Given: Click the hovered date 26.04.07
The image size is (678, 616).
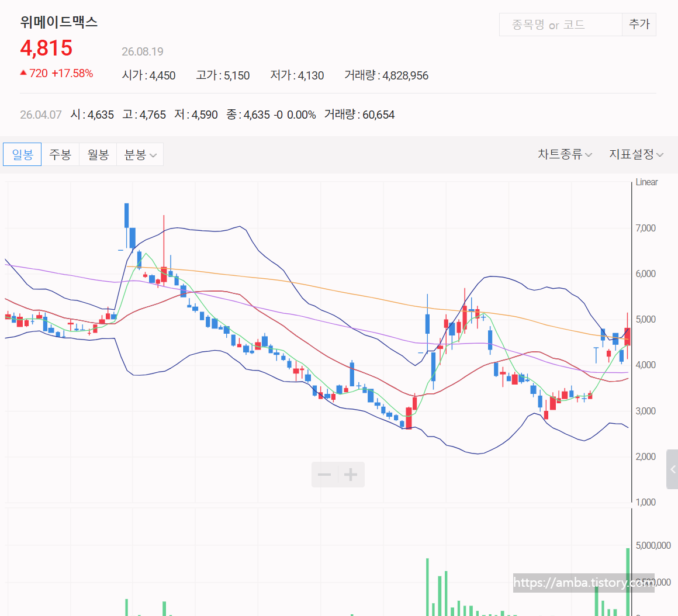Looking at the screenshot, I should pos(41,115).
